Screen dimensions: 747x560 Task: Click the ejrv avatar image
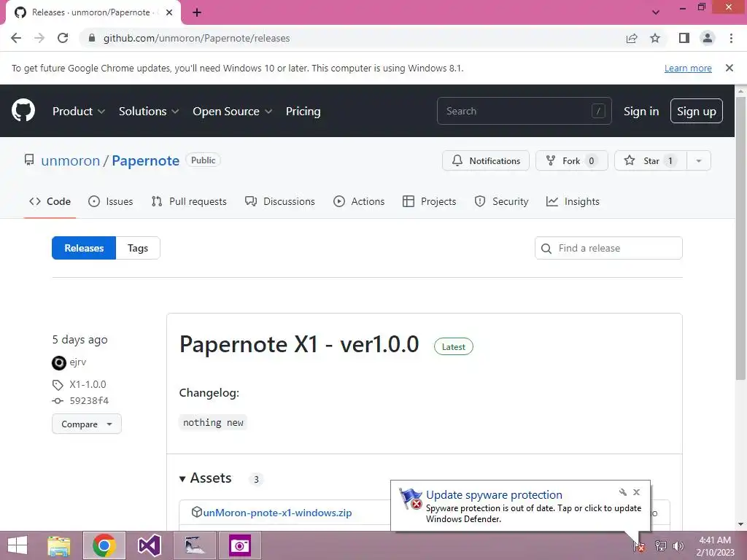click(x=58, y=363)
